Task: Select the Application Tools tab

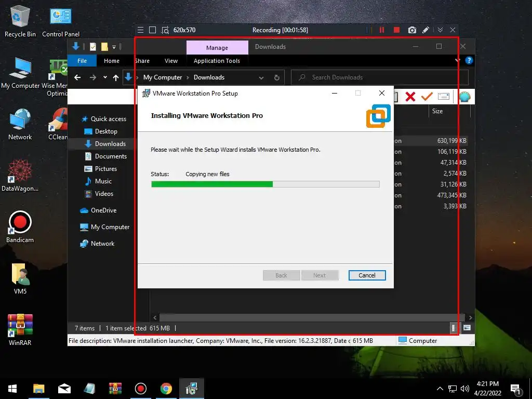Action: tap(217, 61)
